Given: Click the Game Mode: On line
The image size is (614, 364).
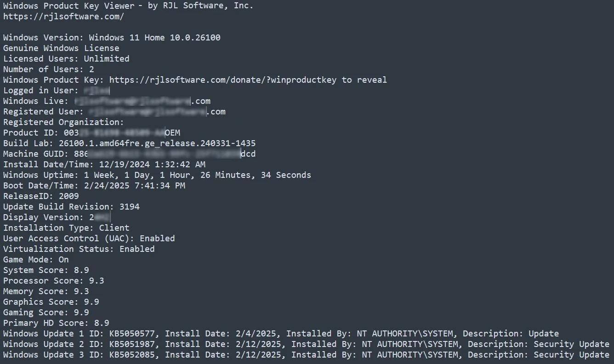Looking at the screenshot, I should (x=36, y=260).
